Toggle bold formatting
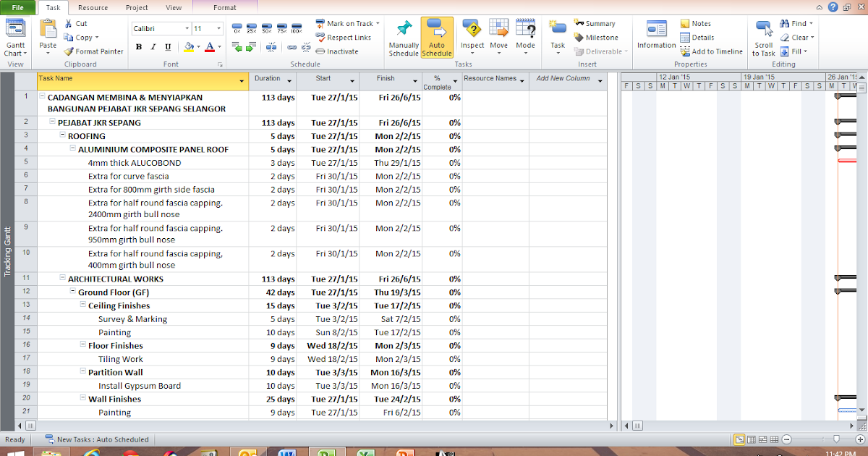This screenshot has width=868, height=456. tap(139, 46)
